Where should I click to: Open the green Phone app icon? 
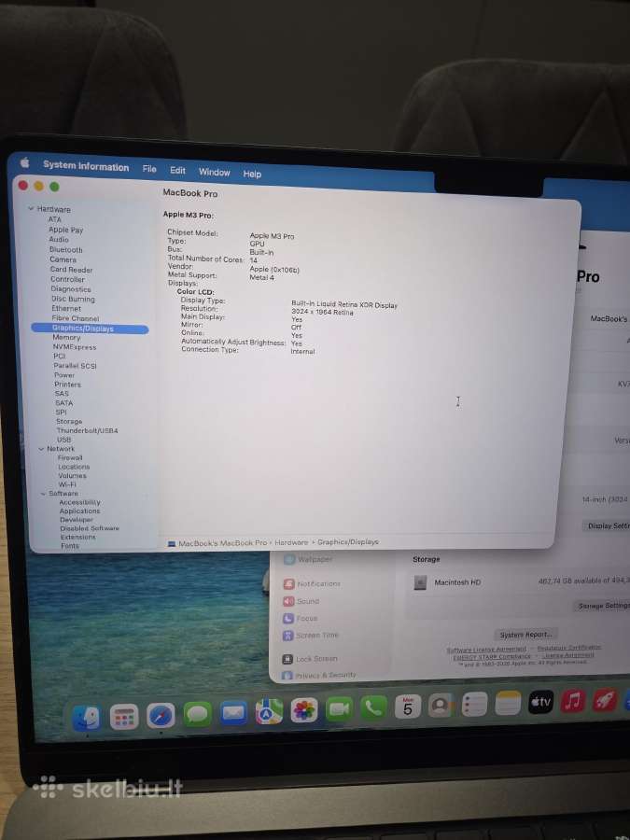pyautogui.click(x=373, y=708)
